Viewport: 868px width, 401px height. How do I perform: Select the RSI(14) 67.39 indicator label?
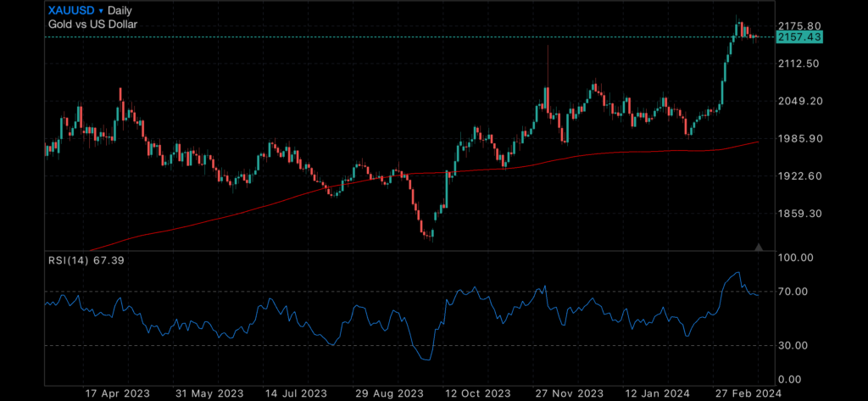(x=86, y=259)
